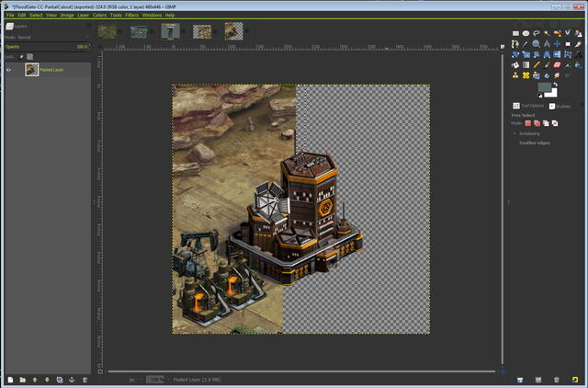The height and width of the screenshot is (388, 588).
Task: Open the layer Mode Normal dropdown
Action: [x=47, y=37]
